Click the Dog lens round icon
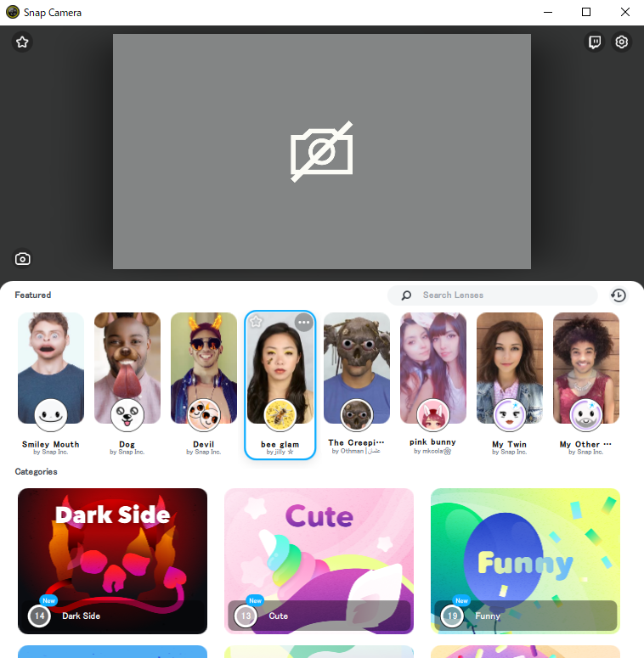Screen dimensions: 644x658 point(127,414)
